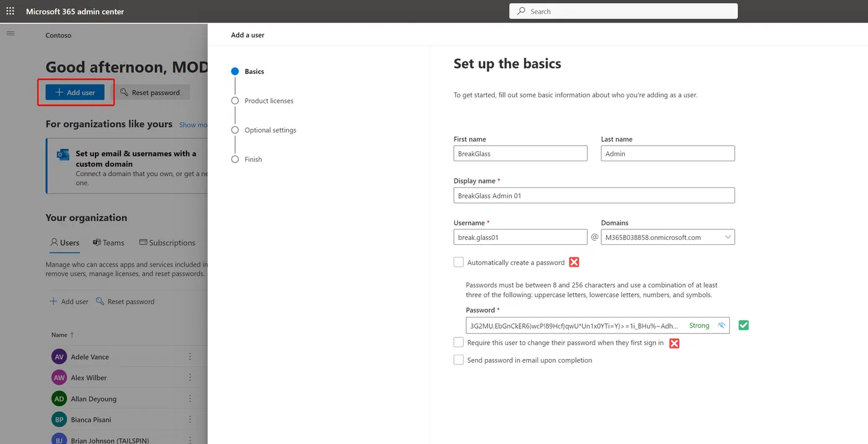Image resolution: width=868 pixels, height=444 pixels.
Task: Check Require password change at first sign in
Action: (x=459, y=342)
